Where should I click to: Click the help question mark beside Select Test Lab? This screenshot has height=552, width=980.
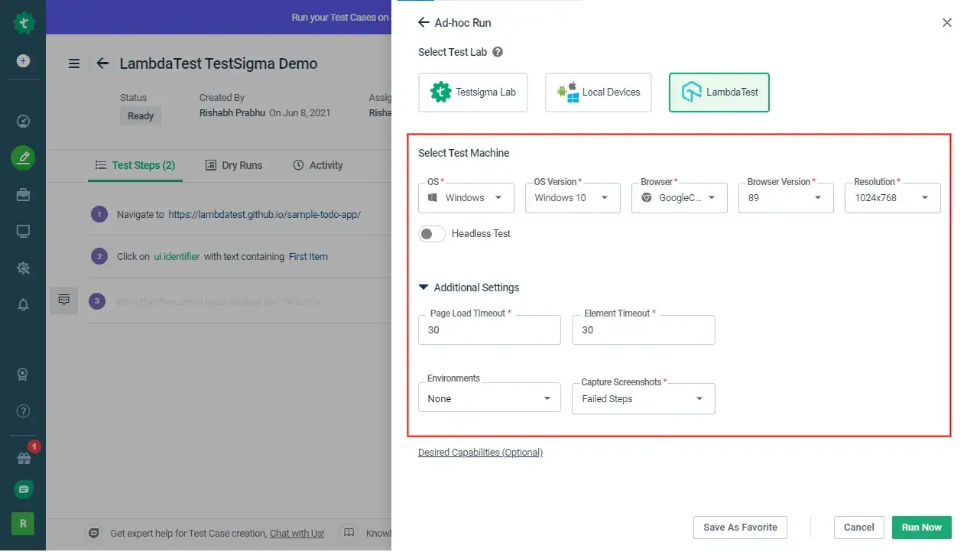pos(498,52)
